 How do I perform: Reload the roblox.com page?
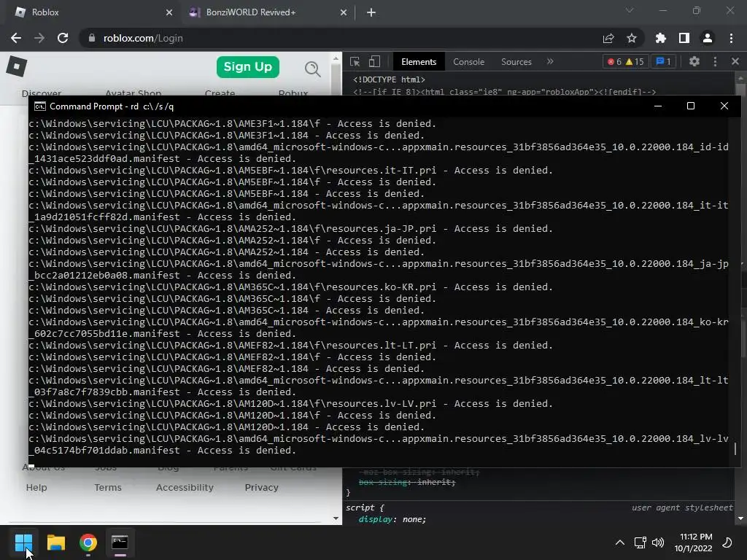pyautogui.click(x=63, y=38)
